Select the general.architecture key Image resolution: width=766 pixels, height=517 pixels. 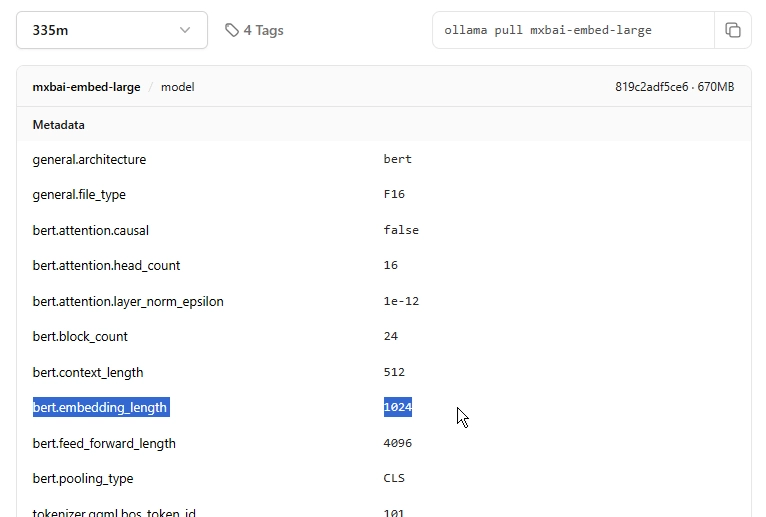pos(89,159)
